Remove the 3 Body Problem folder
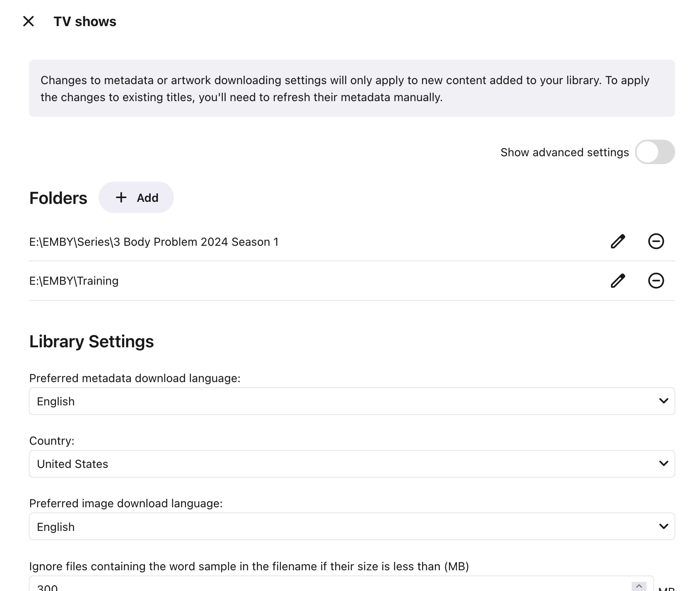Screen dimensions: 700x591 [656, 242]
